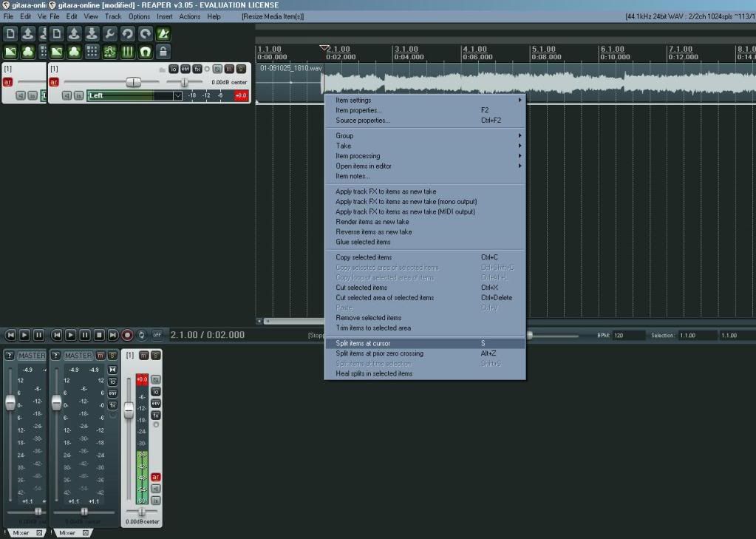
Task: Mute track 1 in track panel
Action: point(229,69)
